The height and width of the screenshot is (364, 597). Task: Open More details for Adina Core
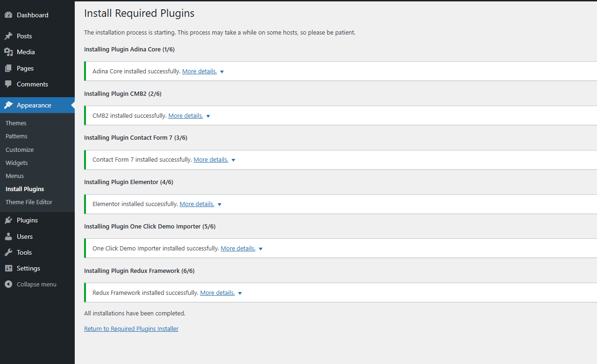pos(199,71)
